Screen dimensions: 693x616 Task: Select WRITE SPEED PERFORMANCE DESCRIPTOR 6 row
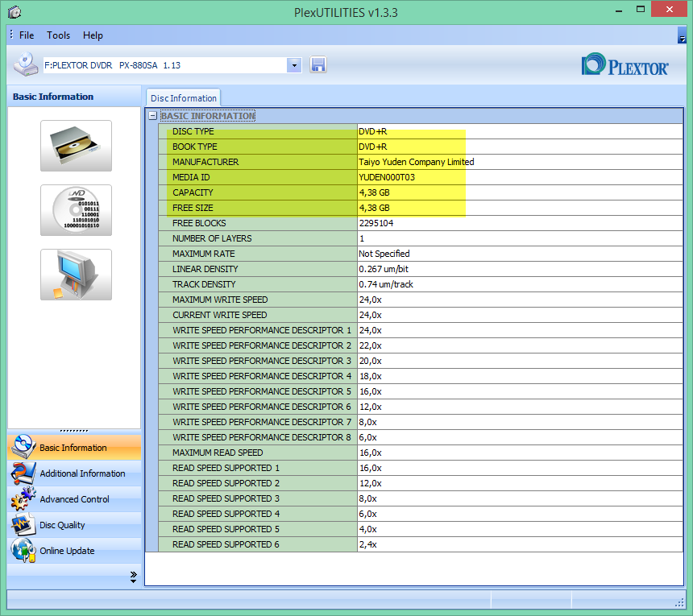[421, 407]
